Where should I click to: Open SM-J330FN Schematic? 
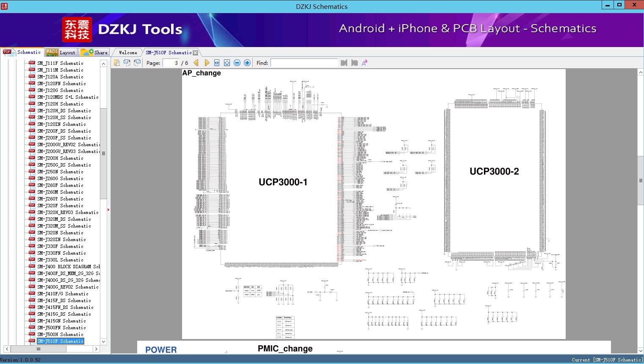61,253
